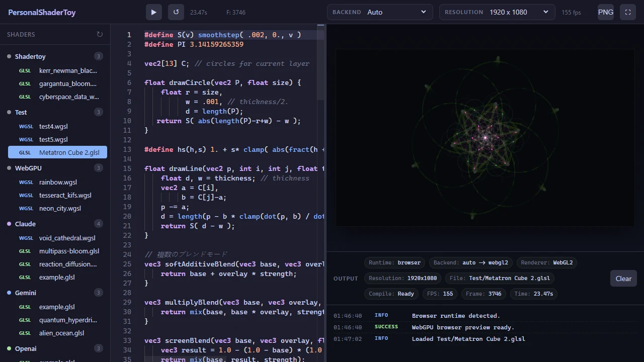Screen dimensions: 644x362
Task: Open gargantua_bloom shader file
Action: [57, 83]
